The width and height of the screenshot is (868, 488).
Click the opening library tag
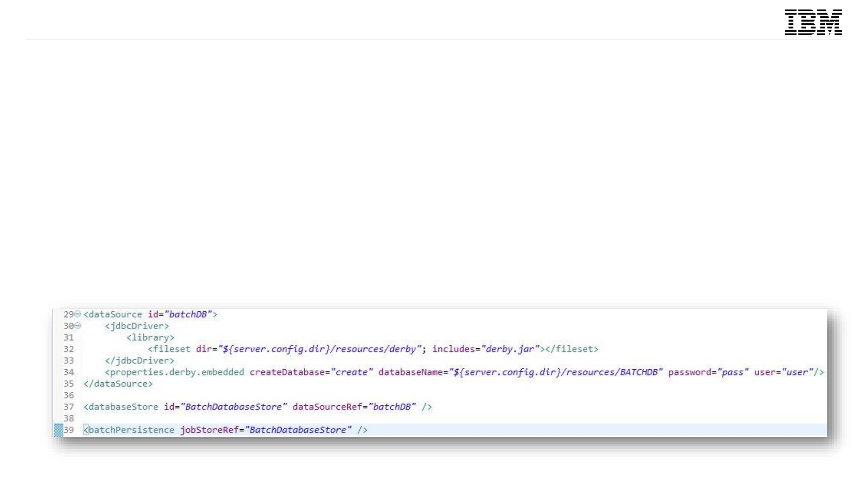(x=150, y=337)
